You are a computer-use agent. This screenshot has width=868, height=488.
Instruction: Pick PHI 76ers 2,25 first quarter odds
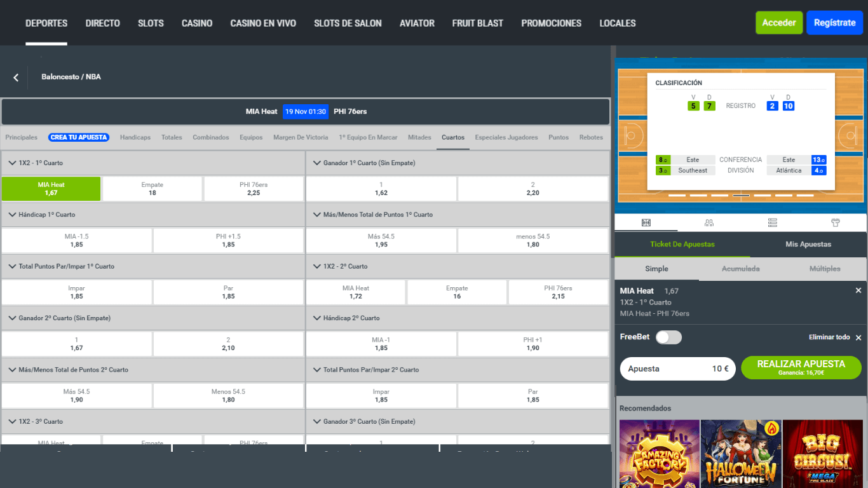pos(254,189)
